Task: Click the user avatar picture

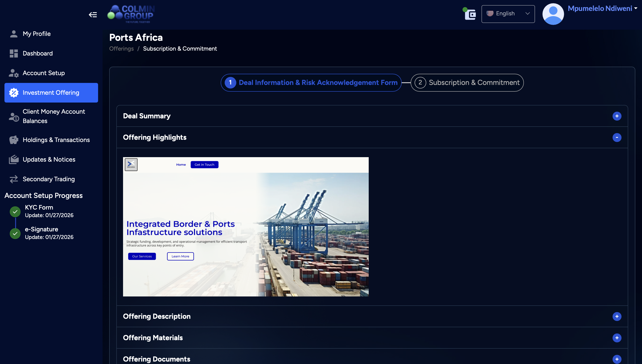Action: coord(553,14)
